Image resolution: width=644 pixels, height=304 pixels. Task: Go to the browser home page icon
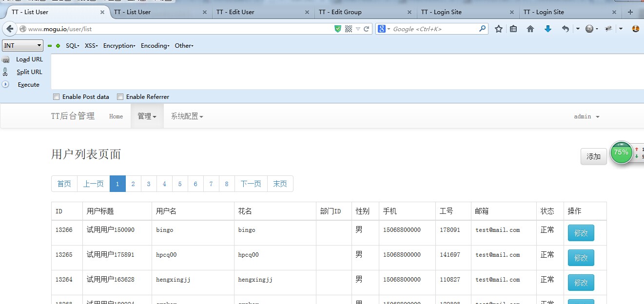coord(530,29)
